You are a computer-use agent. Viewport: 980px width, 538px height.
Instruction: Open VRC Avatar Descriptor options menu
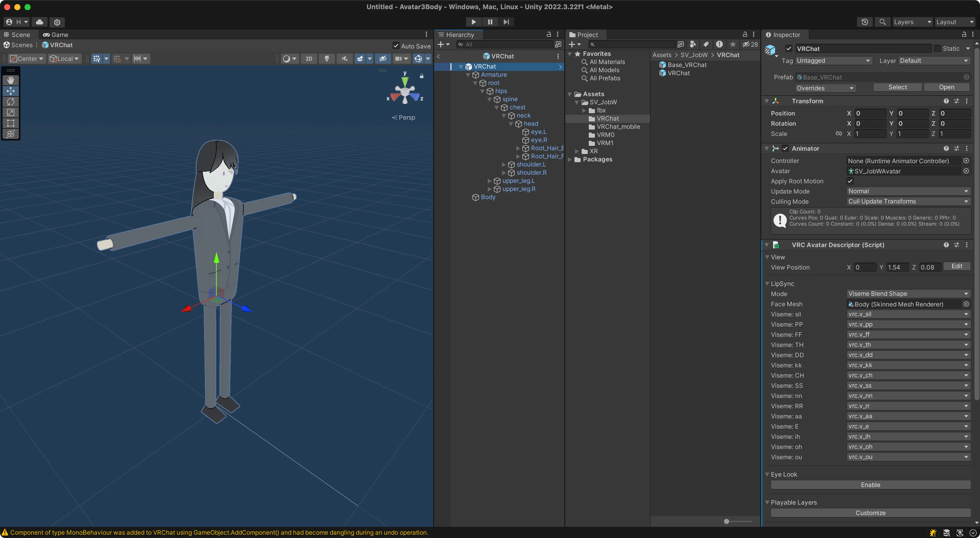(967, 245)
